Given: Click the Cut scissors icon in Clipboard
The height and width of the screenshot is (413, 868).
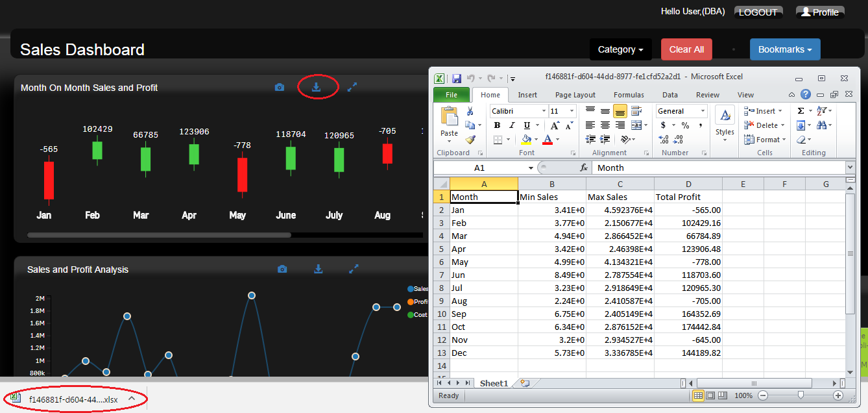Looking at the screenshot, I should 470,112.
